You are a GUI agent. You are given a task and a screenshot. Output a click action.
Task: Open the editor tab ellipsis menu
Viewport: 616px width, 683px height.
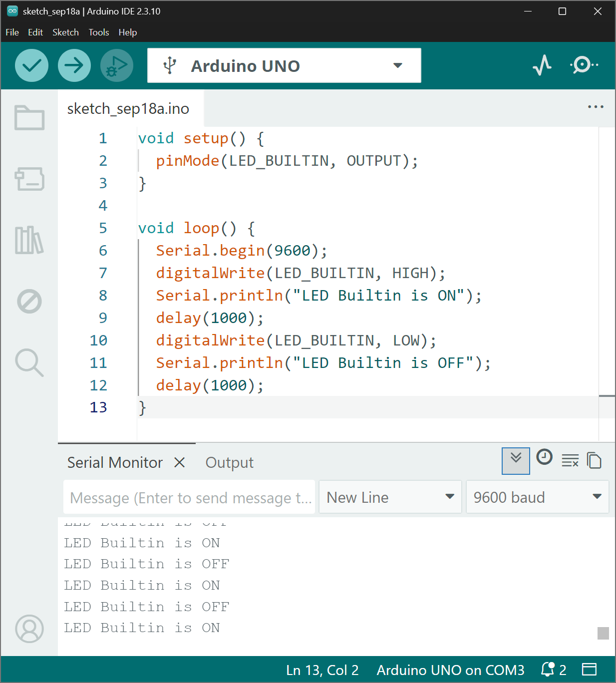pyautogui.click(x=596, y=107)
